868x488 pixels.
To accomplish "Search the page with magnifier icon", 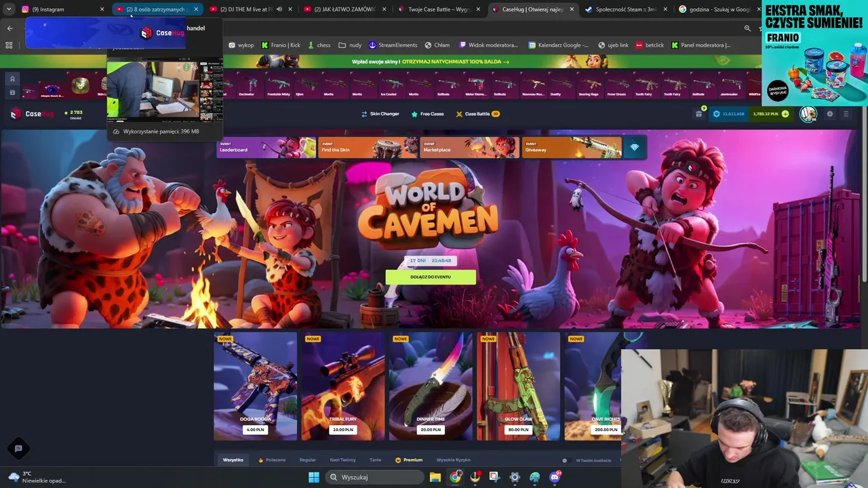I will [x=747, y=28].
